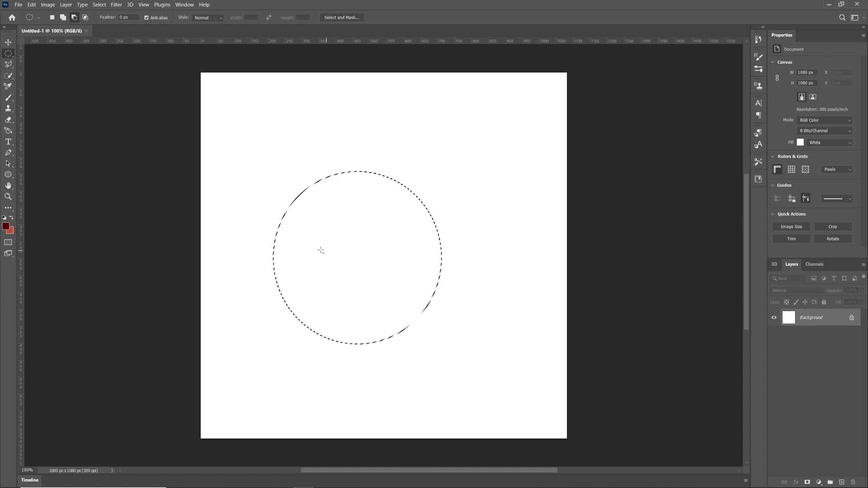Click the Style dropdown for marquee tool
The width and height of the screenshot is (868, 488).
[208, 17]
